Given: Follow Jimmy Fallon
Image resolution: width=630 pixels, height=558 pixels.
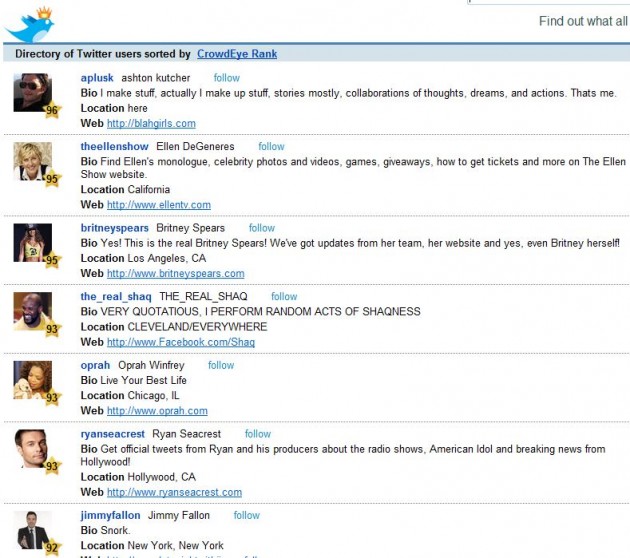Looking at the screenshot, I should click(247, 515).
